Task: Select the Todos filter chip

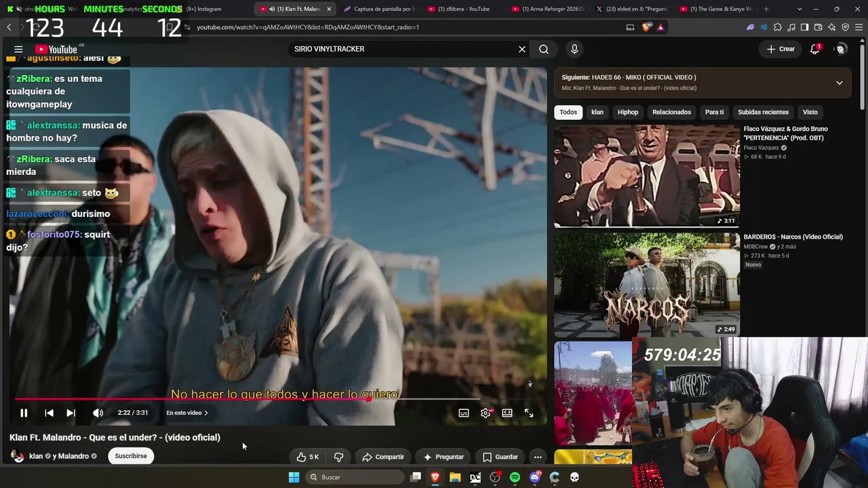Action: [568, 112]
